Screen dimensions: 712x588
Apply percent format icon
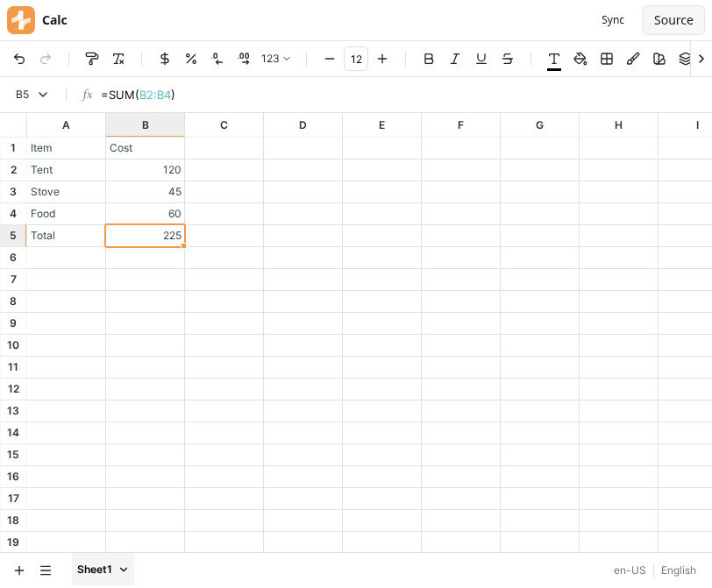click(191, 59)
